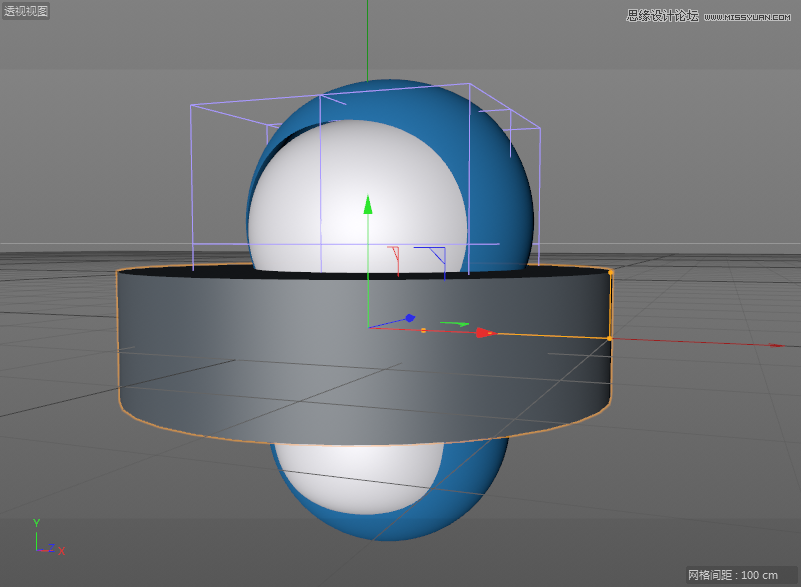Screen dimensions: 801x587
Task: Select the green XZ plane handle near the gizmo
Action: click(x=455, y=324)
